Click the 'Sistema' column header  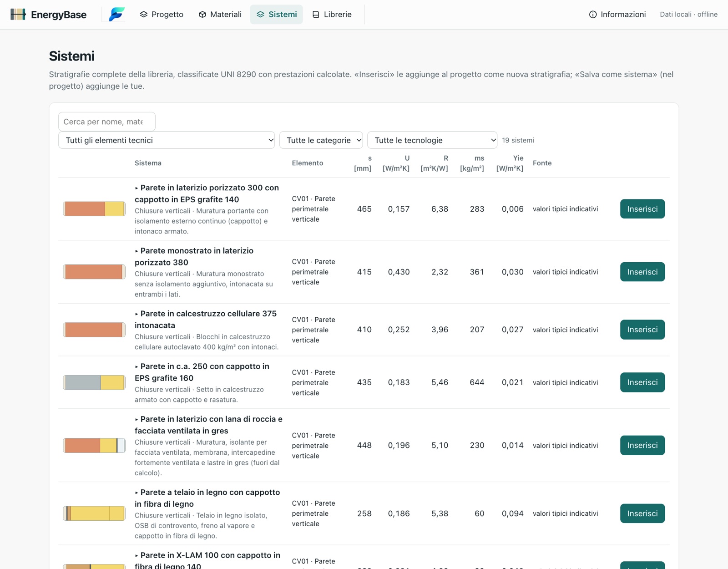point(148,163)
